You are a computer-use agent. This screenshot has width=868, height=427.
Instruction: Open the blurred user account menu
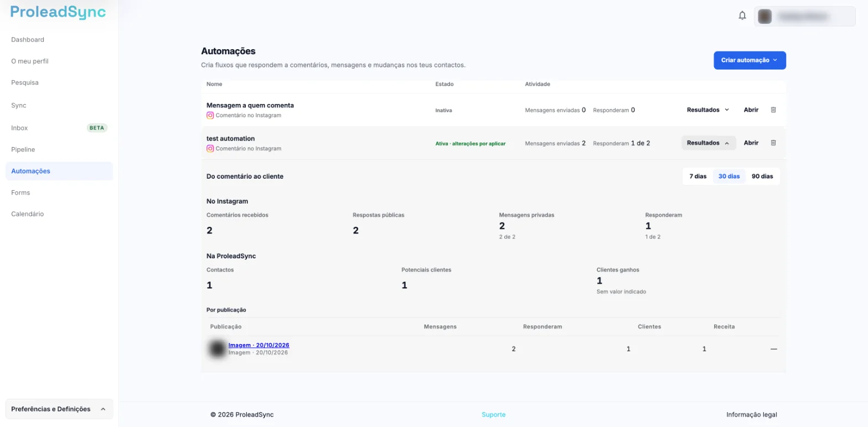click(x=804, y=17)
